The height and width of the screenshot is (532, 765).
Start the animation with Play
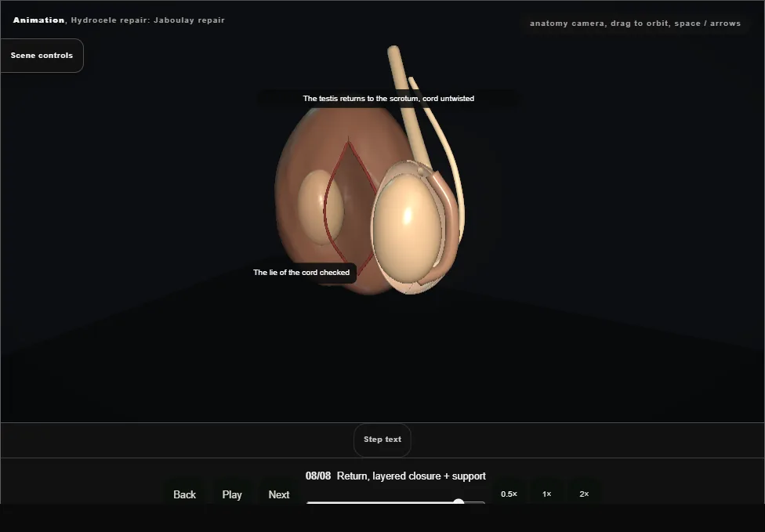232,494
